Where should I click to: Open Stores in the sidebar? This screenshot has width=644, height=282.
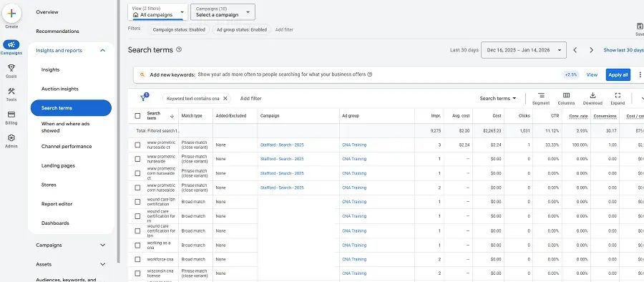coord(49,185)
